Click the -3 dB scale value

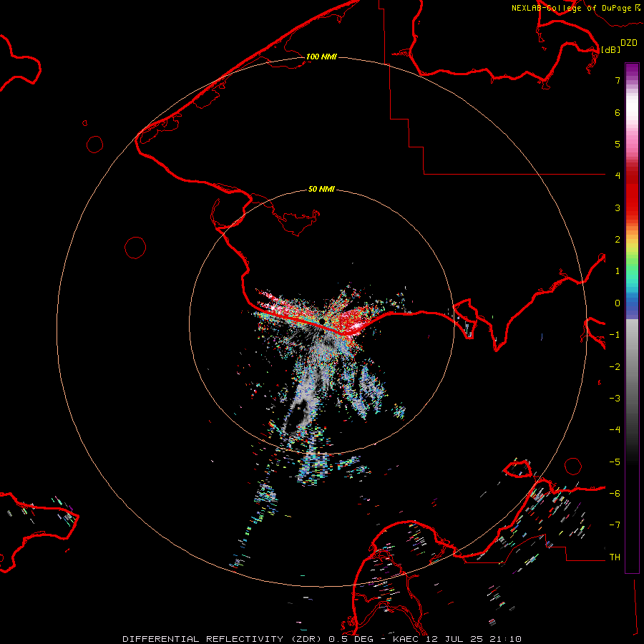pyautogui.click(x=615, y=399)
